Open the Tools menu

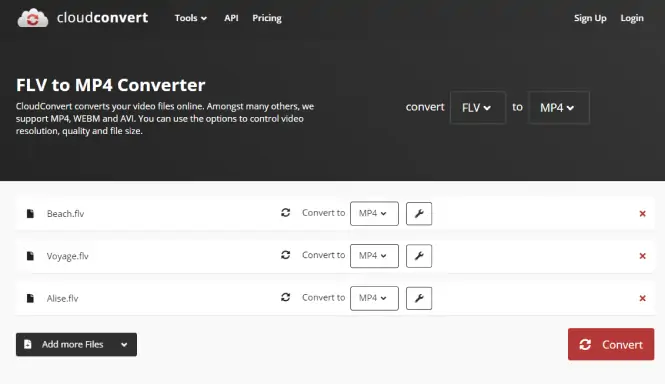click(190, 18)
